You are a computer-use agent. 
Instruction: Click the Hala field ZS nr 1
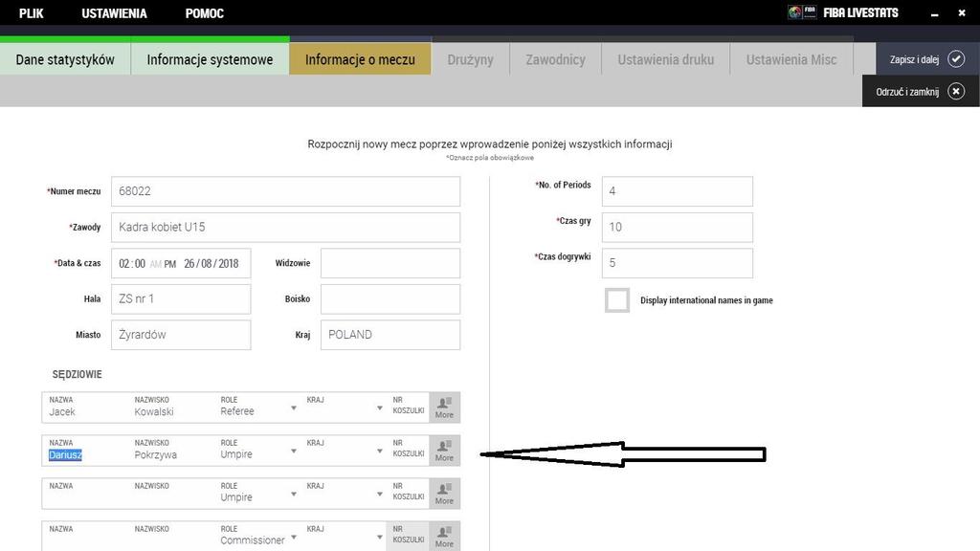pos(181,299)
